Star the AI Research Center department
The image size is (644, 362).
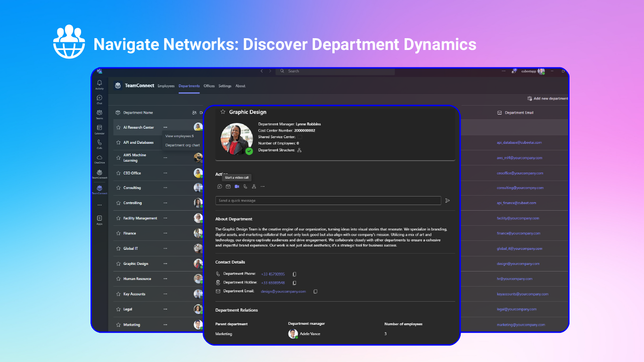pyautogui.click(x=118, y=127)
